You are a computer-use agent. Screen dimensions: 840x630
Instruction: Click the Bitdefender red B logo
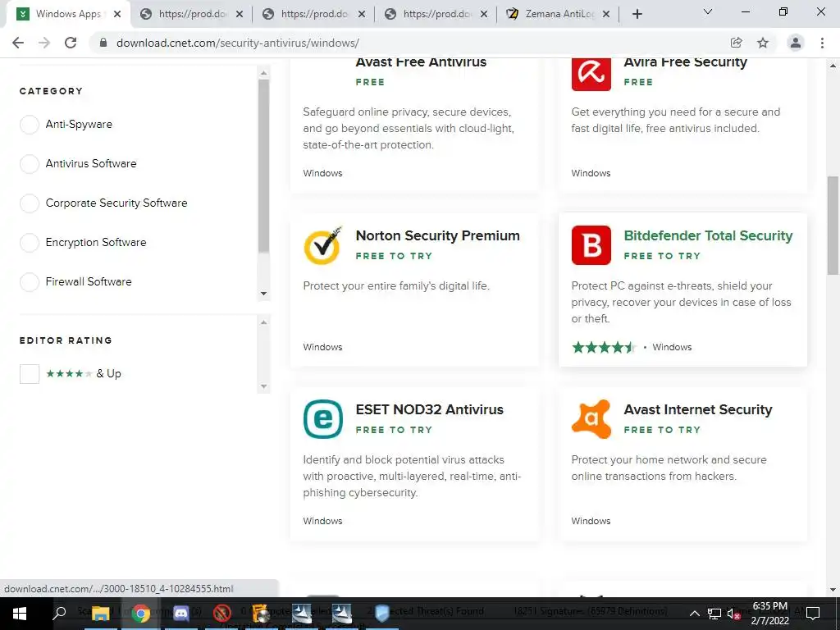click(x=591, y=245)
